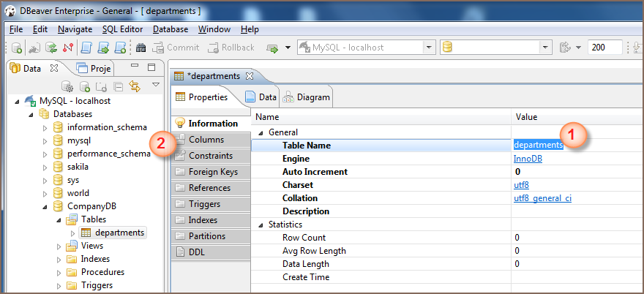Click the result set limit field 200
This screenshot has width=644, height=294.
(x=604, y=48)
